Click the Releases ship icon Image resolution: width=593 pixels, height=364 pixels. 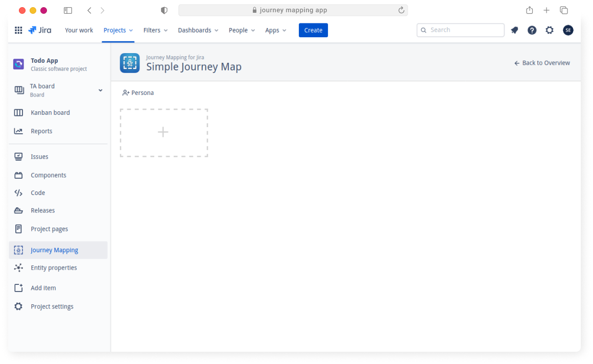click(x=18, y=210)
